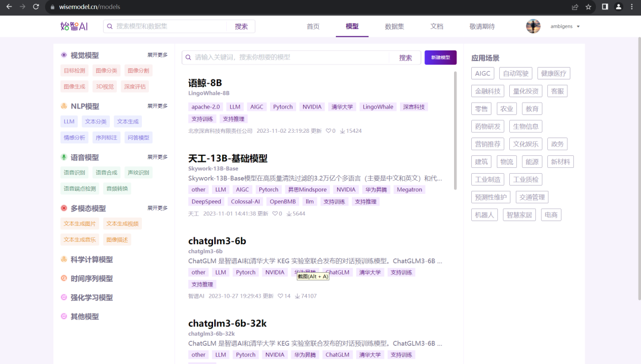Viewport: 641px width, 364px height.
Task: Filter by 图像分类 tag
Action: [x=106, y=71]
